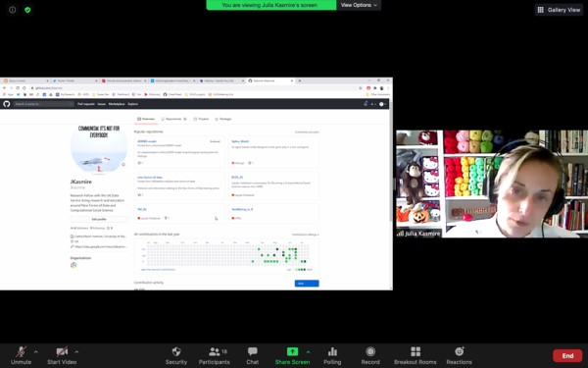
Task: Click the GitHub Octocat logo
Action: 7,104
